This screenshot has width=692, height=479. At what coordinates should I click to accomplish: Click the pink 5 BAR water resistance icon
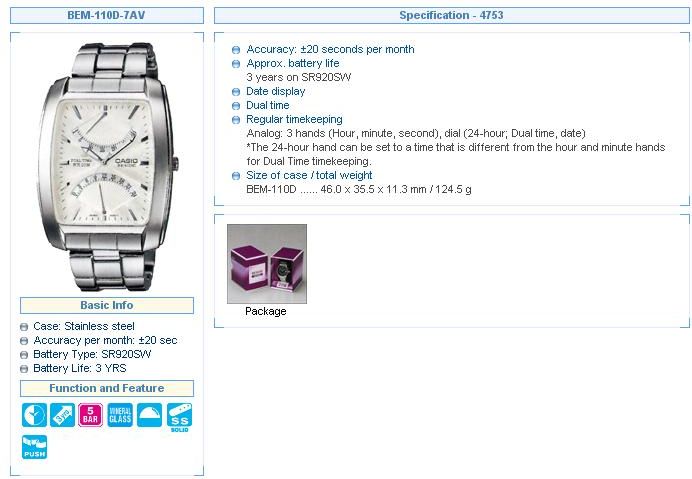(90, 415)
